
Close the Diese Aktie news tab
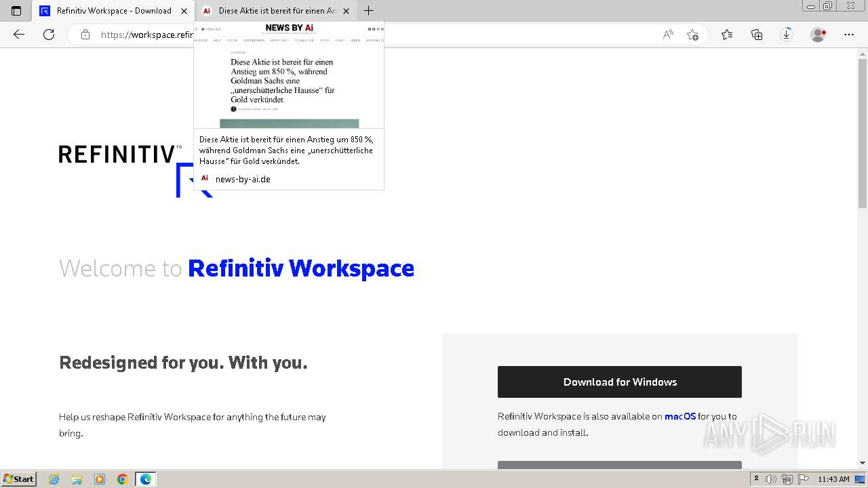346,11
